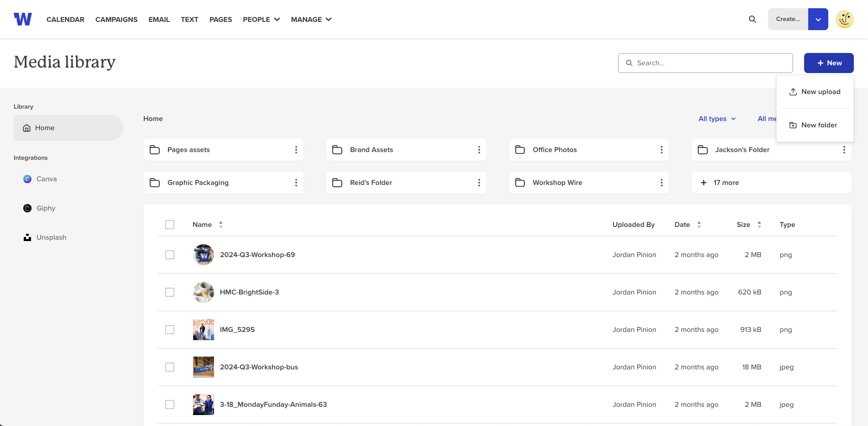Click the W logo home icon
The height and width of the screenshot is (426, 868).
click(x=23, y=19)
